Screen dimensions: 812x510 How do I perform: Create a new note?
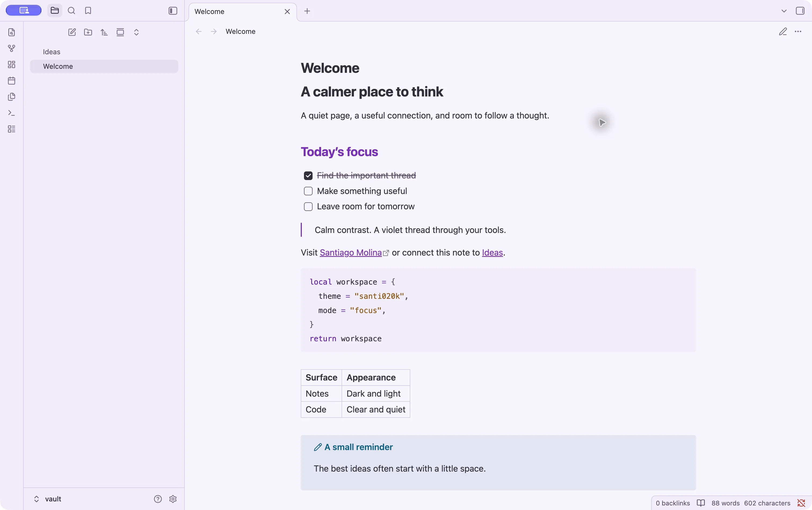pyautogui.click(x=72, y=33)
